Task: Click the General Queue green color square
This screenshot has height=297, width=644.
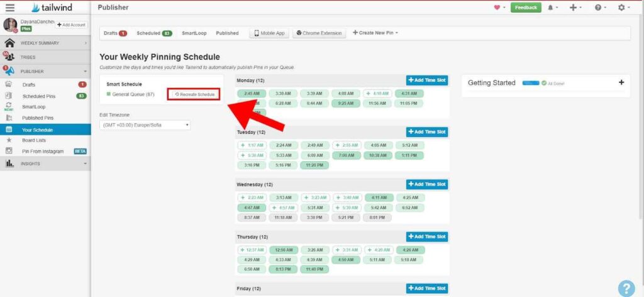Action: tap(108, 94)
